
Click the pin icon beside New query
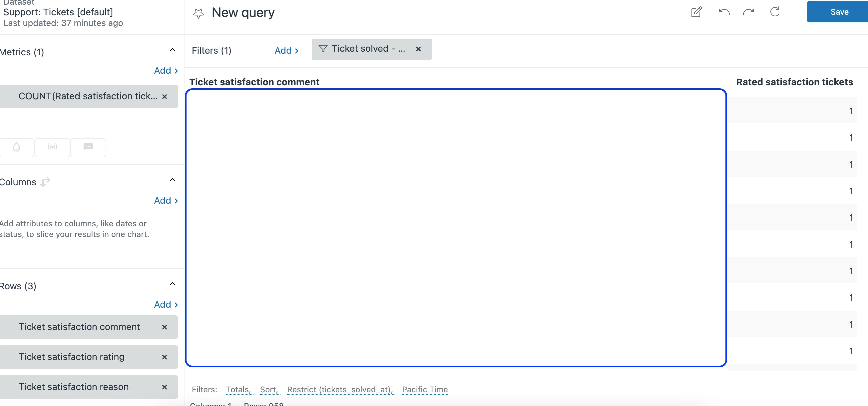click(199, 13)
